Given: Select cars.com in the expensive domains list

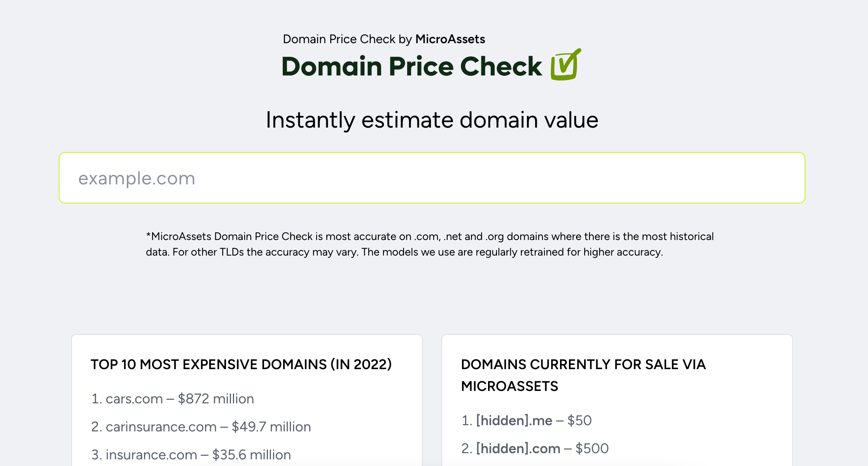Looking at the screenshot, I should click(x=134, y=399).
